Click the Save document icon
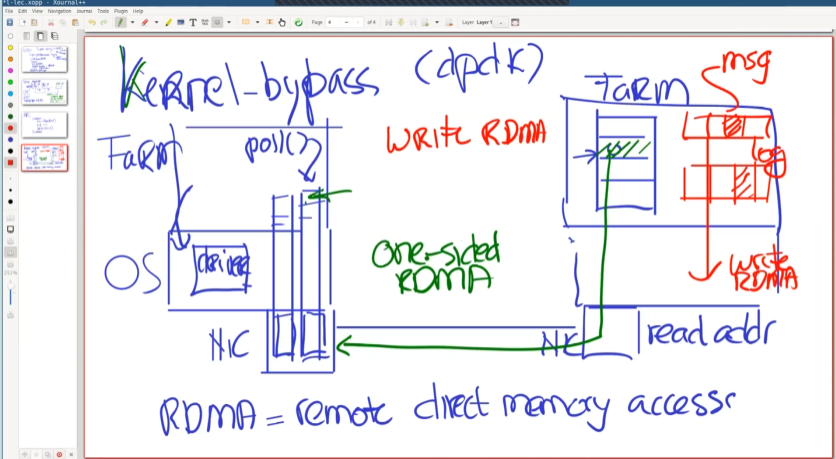This screenshot has height=459, width=836. pyautogui.click(x=9, y=22)
